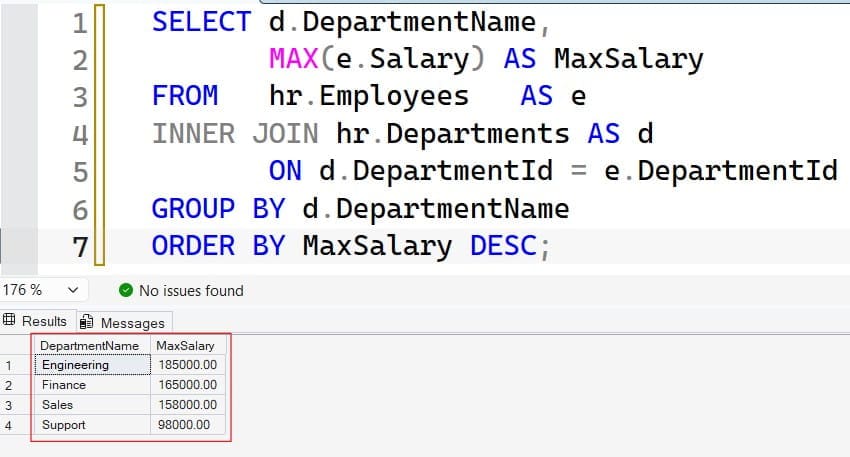Click the ON keyword on line 5
The width and height of the screenshot is (850, 457).
[285, 171]
